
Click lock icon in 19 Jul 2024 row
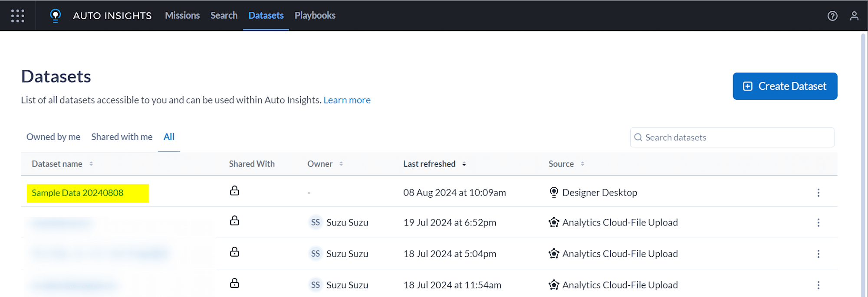234,221
